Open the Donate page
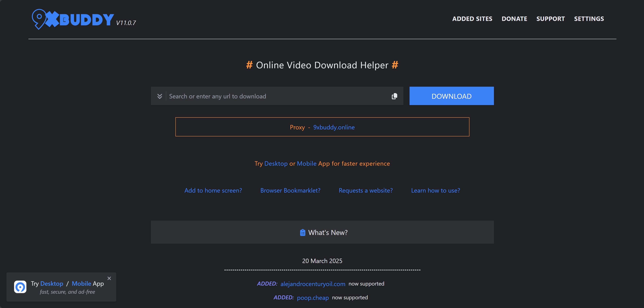 (514, 19)
